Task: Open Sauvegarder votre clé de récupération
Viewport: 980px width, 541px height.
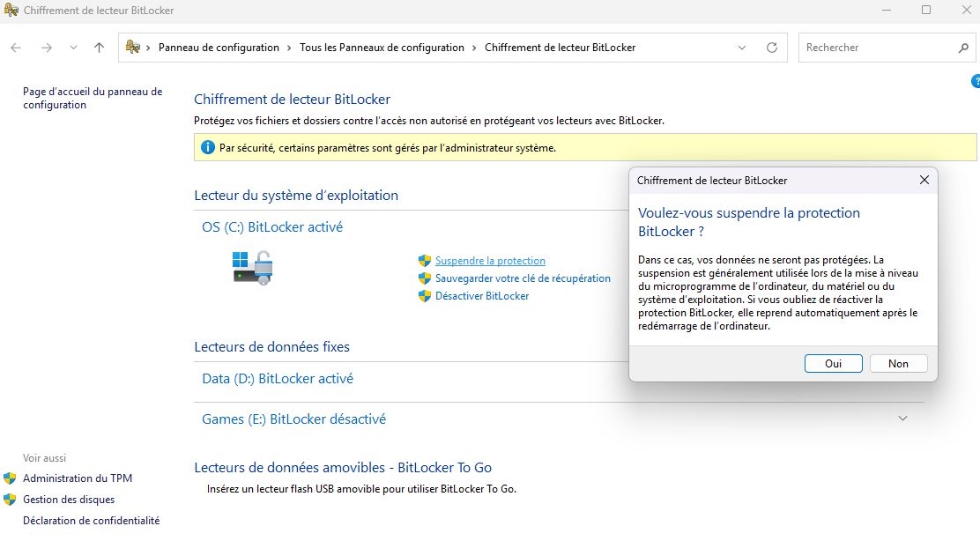Action: point(523,278)
